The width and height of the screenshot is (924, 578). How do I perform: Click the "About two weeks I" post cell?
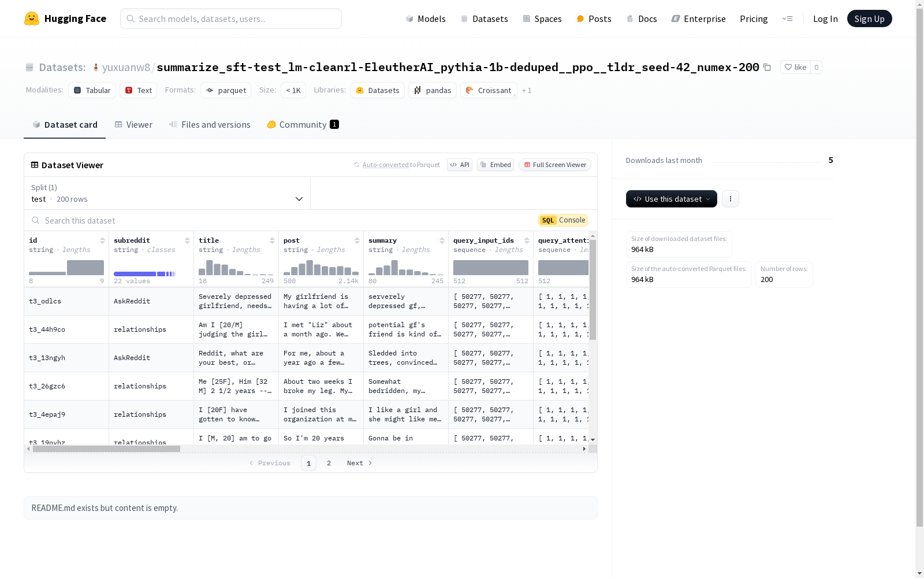tap(321, 386)
